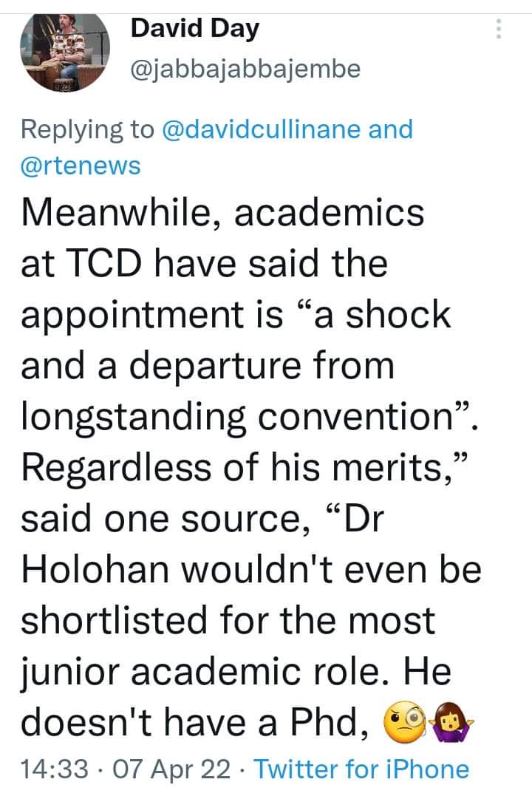Click the woman shrugging emoji
The height and width of the screenshot is (799, 532).
452,723
